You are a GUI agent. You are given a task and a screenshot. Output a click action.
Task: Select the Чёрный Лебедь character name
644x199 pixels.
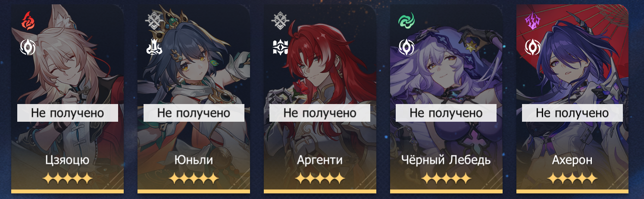446,161
